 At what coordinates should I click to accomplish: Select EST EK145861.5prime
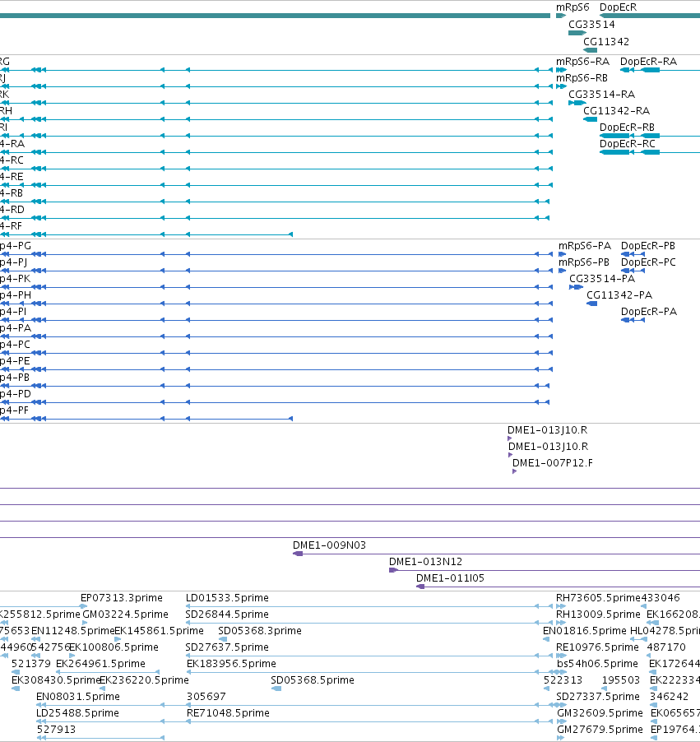click(160, 631)
